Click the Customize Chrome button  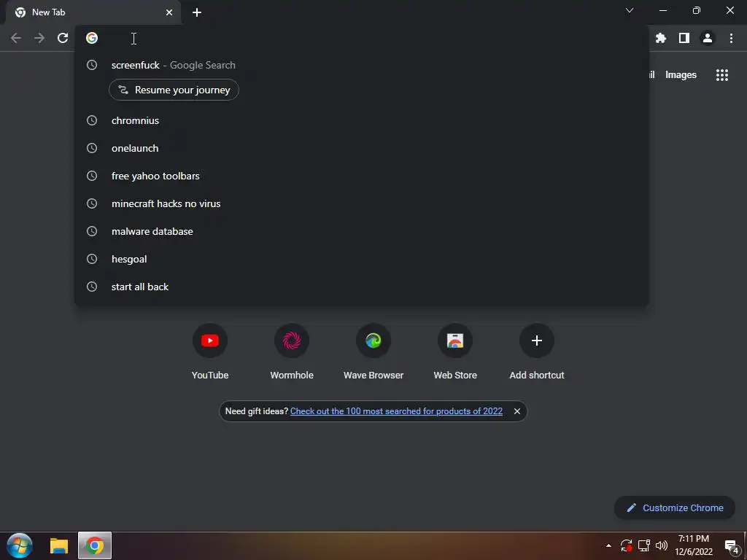click(x=675, y=507)
